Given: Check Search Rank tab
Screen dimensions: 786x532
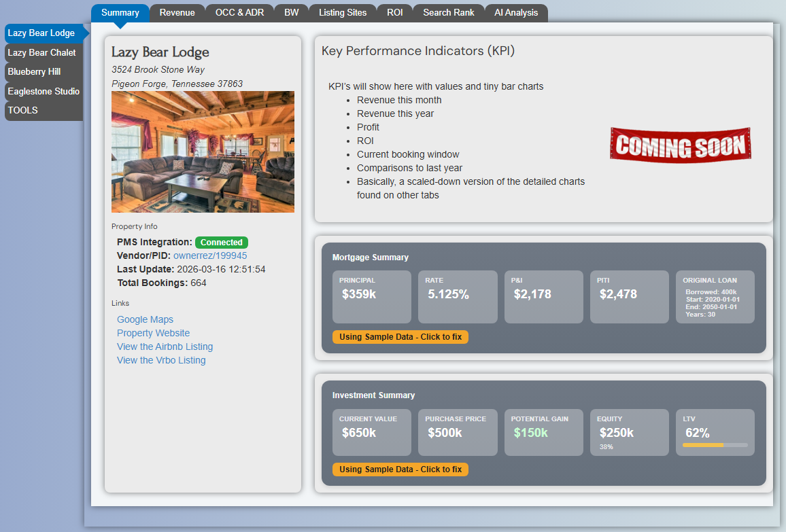Looking at the screenshot, I should [448, 12].
